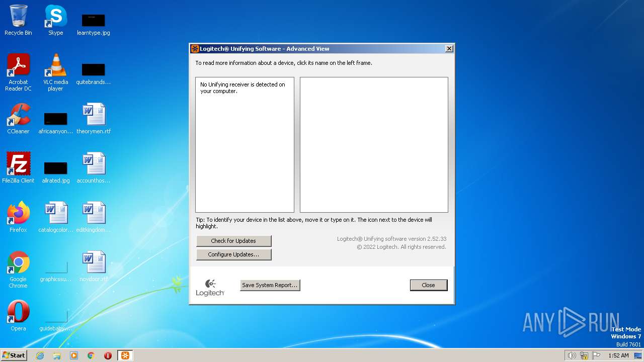Select the CCleaner desktop shortcut
This screenshot has height=362, width=644.
point(18,119)
